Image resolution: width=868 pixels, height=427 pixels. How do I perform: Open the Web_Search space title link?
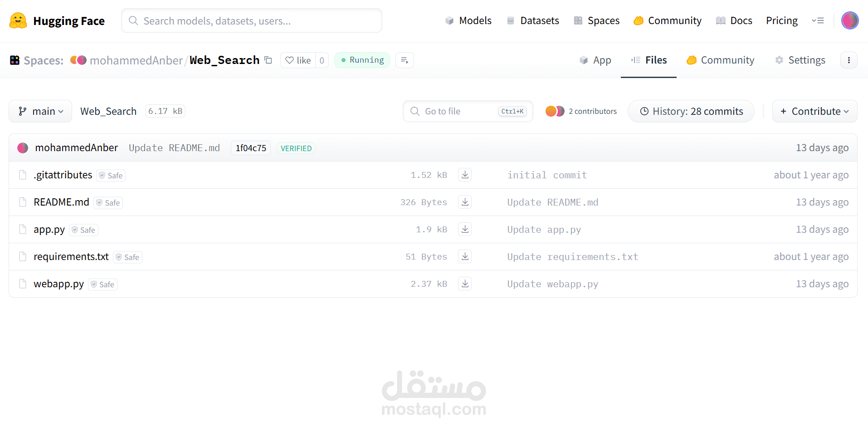point(224,60)
